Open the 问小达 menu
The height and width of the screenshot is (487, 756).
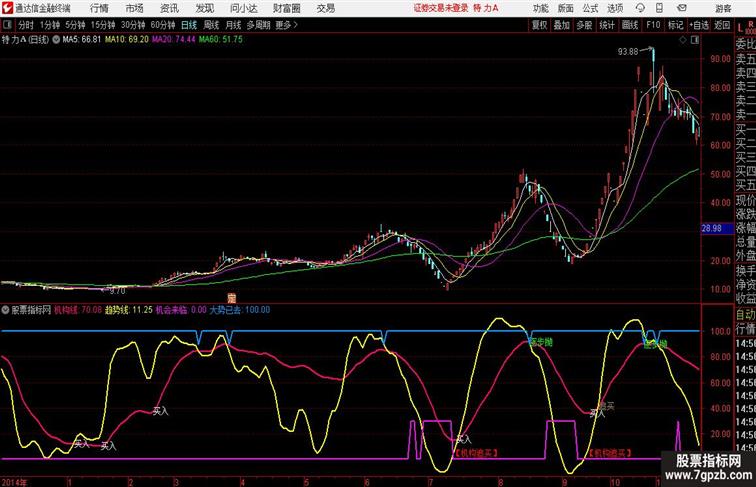point(243,8)
